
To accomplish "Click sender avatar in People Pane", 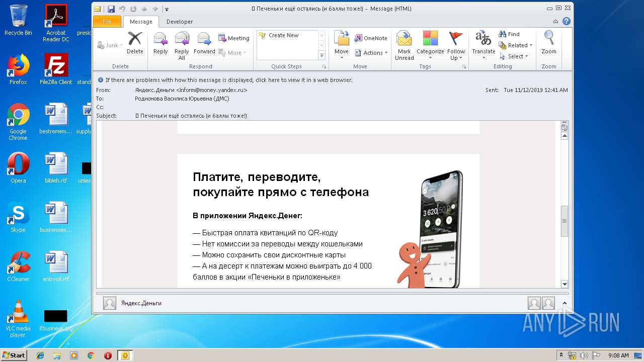I will click(x=110, y=303).
